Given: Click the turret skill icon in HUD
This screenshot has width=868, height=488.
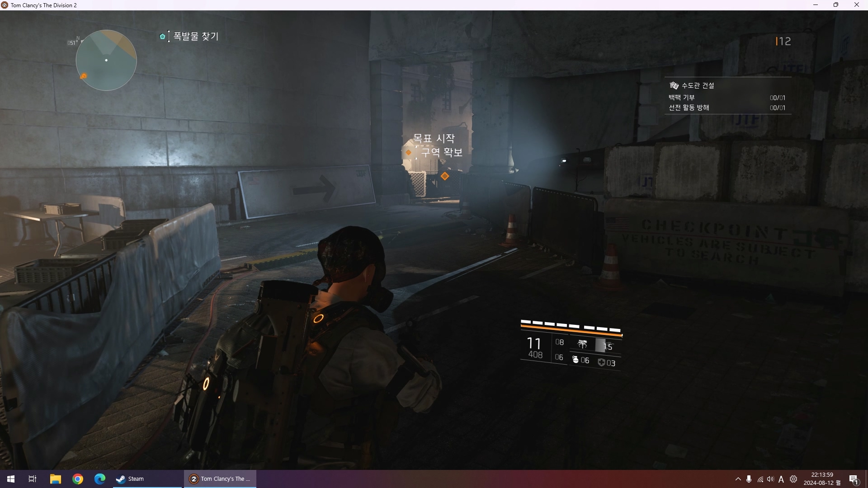Looking at the screenshot, I should pyautogui.click(x=582, y=345).
